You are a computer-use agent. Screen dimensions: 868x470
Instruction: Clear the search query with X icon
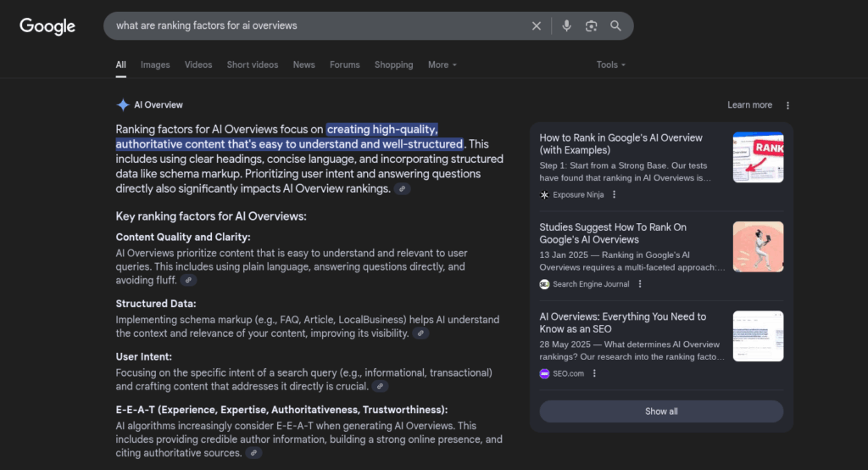[537, 26]
